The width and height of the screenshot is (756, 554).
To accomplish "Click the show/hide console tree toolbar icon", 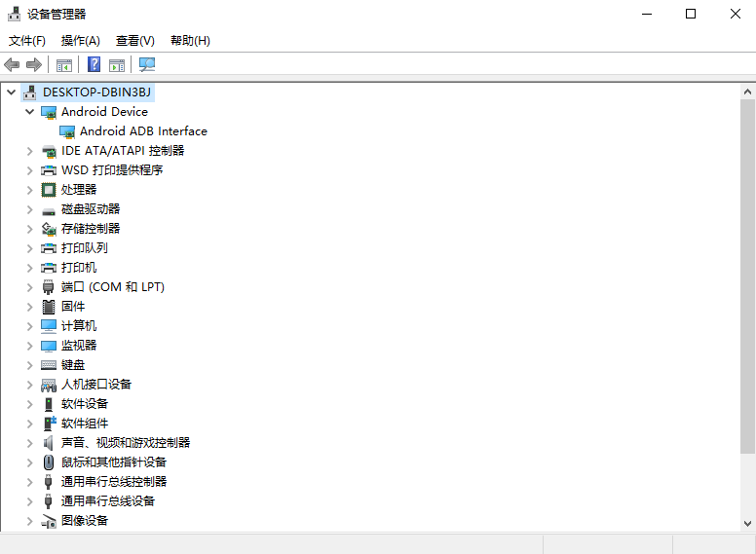I will click(64, 64).
